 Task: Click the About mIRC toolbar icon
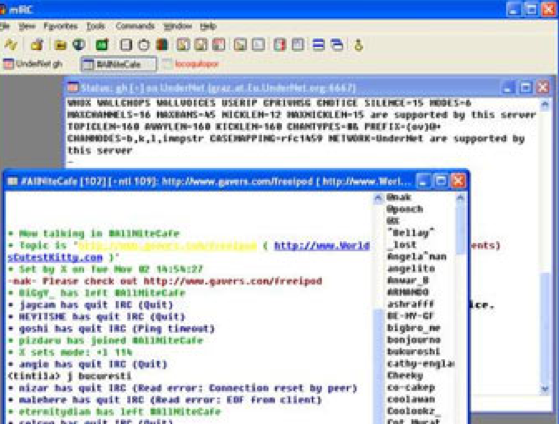tap(358, 45)
